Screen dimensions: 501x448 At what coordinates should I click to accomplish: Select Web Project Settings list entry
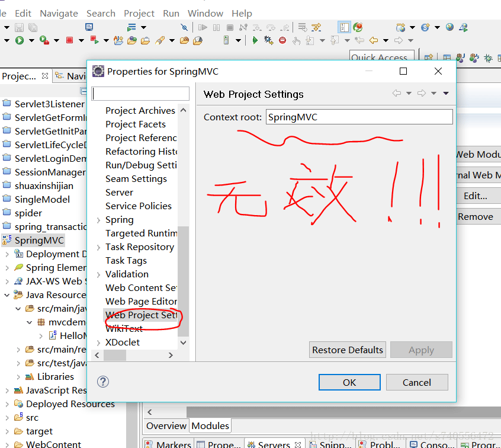click(140, 315)
